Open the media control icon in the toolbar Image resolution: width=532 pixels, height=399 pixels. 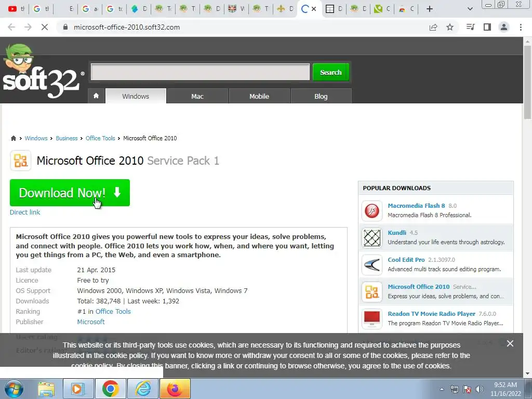(x=470, y=27)
